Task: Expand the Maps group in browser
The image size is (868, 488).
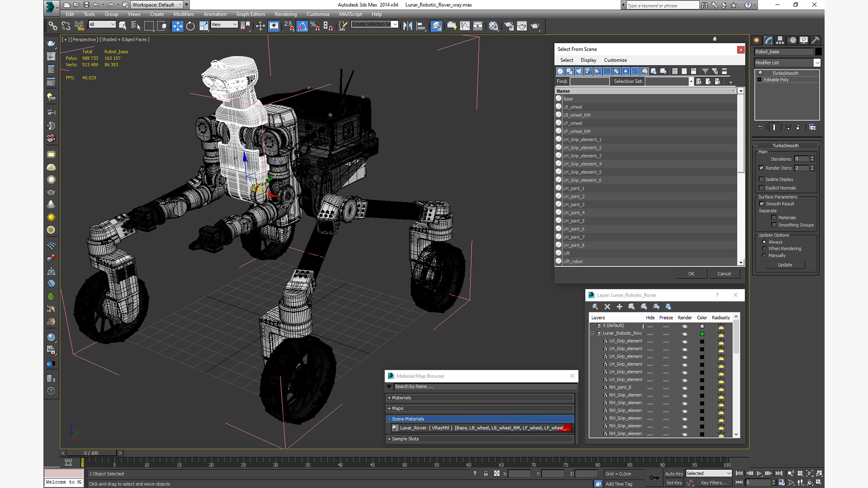Action: click(x=389, y=408)
